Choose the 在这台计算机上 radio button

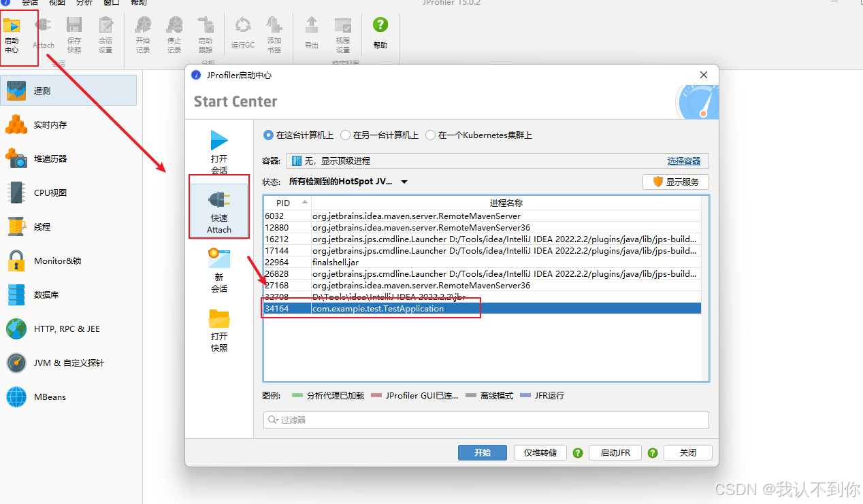[268, 135]
